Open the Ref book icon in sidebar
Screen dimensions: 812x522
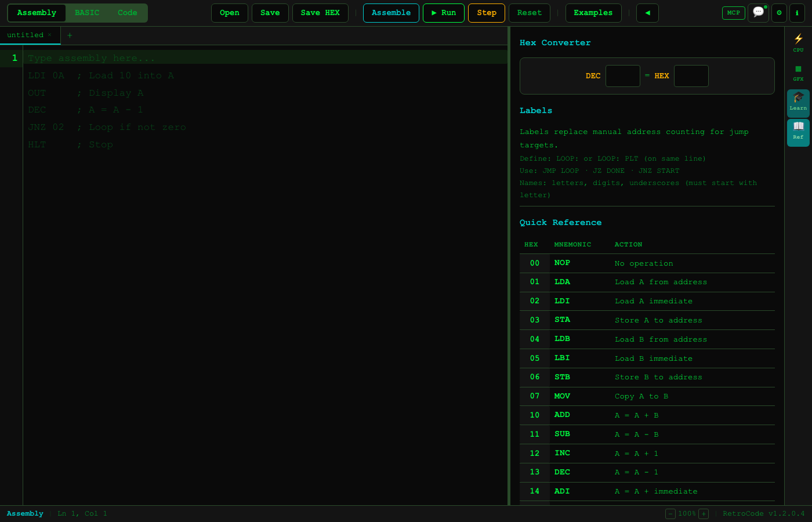tap(798, 130)
